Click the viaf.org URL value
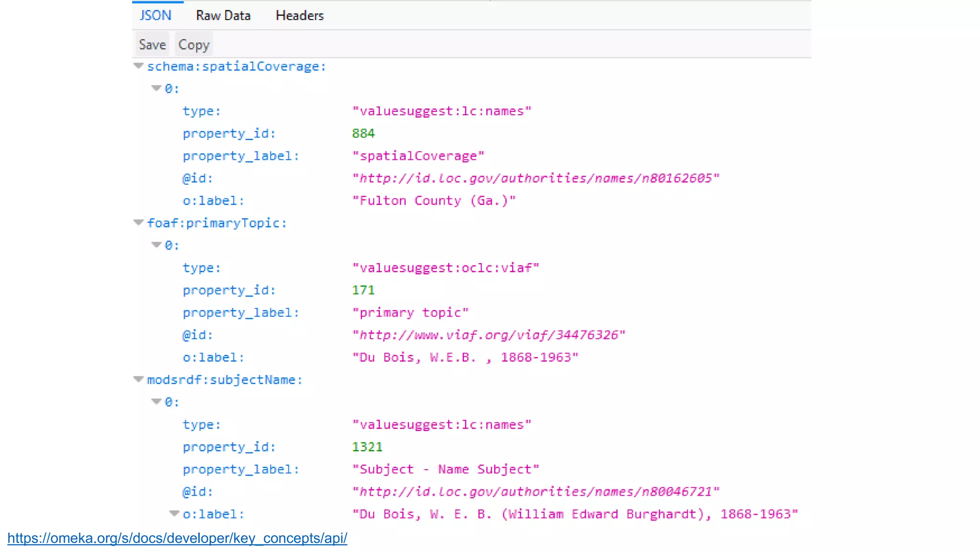The width and height of the screenshot is (980, 551). click(x=489, y=335)
